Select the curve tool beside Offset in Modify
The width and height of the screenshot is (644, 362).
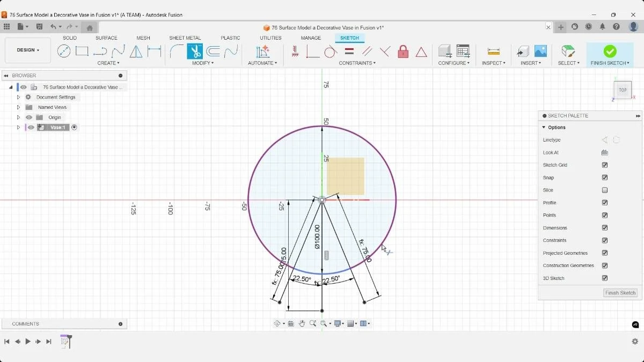[231, 51]
